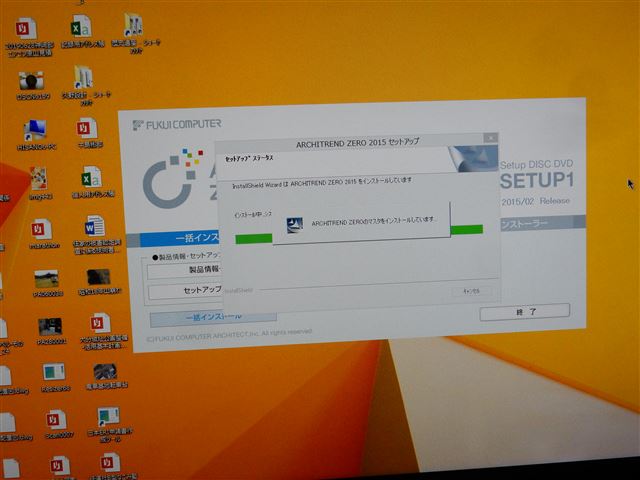640x480 pixels.
Task: Click the 終了 button in the installer
Action: (524, 312)
